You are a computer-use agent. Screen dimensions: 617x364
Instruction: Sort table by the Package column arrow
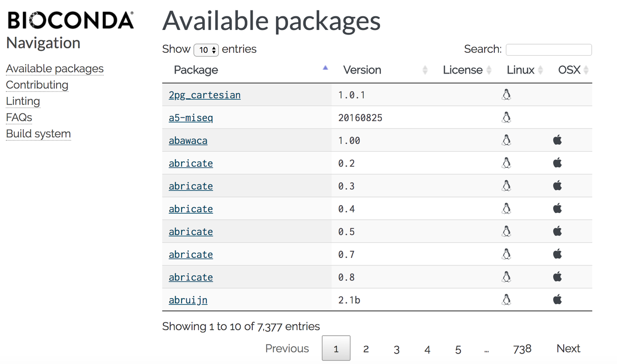tap(325, 68)
